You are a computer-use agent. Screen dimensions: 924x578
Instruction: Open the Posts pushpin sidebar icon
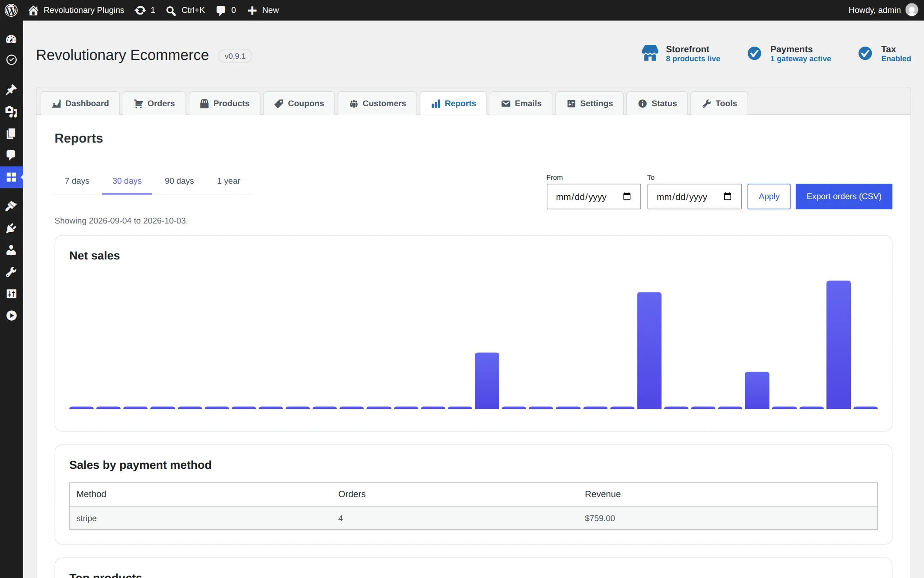pos(11,89)
